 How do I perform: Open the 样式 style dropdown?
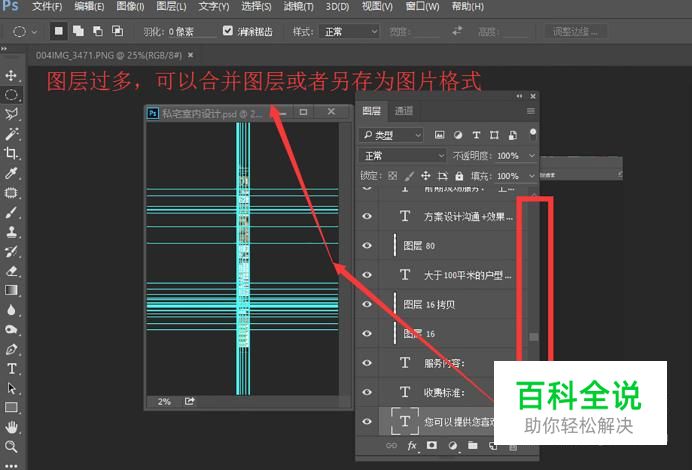[349, 32]
